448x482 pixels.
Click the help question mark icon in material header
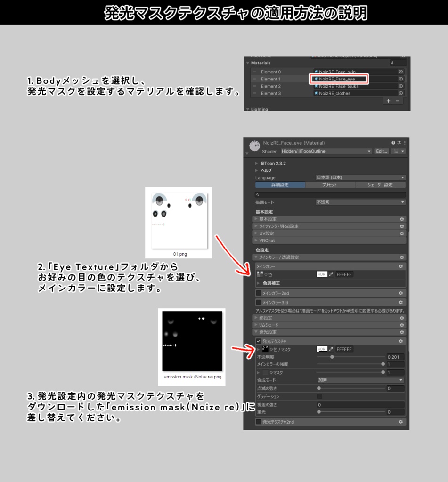tap(393, 142)
